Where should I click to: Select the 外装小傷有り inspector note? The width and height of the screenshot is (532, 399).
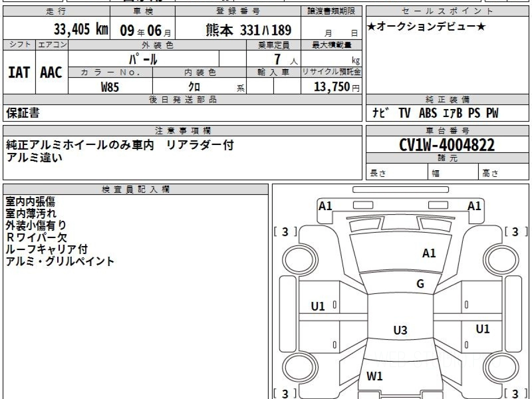point(36,226)
